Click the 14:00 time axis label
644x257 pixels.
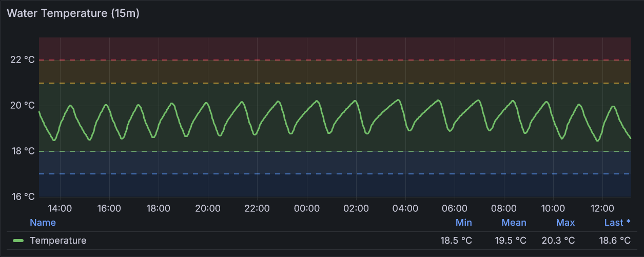(60, 209)
